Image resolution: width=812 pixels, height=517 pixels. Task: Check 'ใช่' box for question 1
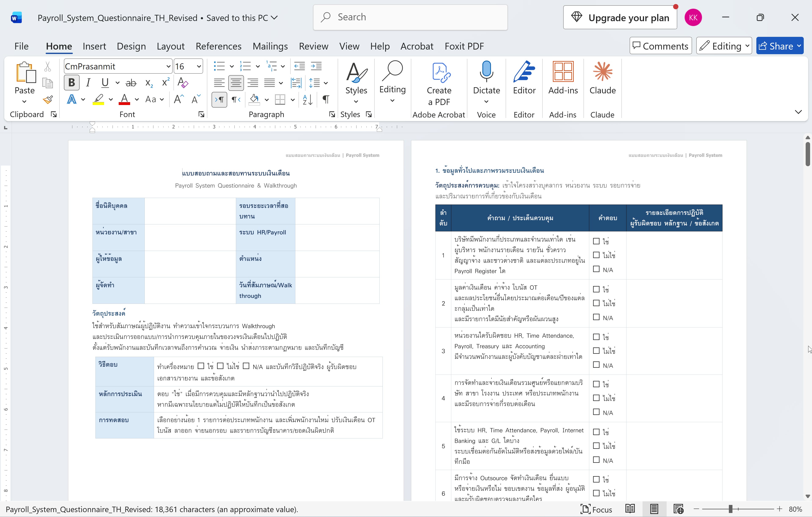(x=596, y=241)
